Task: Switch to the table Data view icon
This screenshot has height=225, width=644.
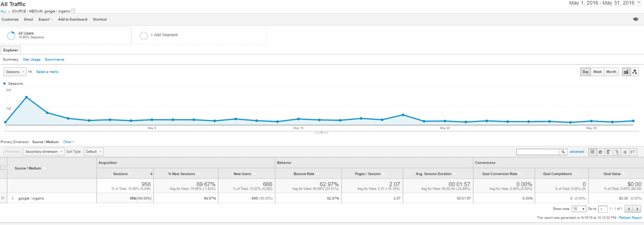Action: 592,152
